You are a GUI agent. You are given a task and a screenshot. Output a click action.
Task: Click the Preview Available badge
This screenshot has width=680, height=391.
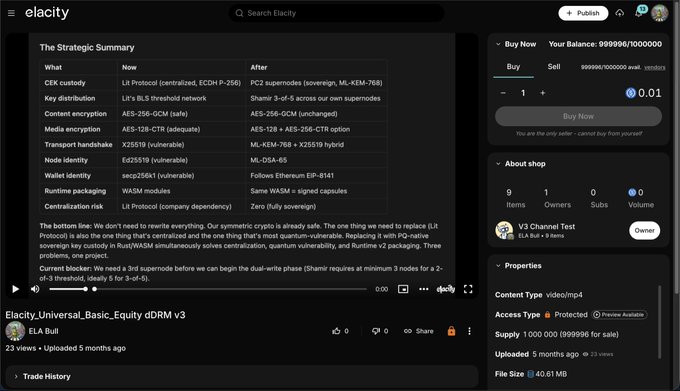619,315
